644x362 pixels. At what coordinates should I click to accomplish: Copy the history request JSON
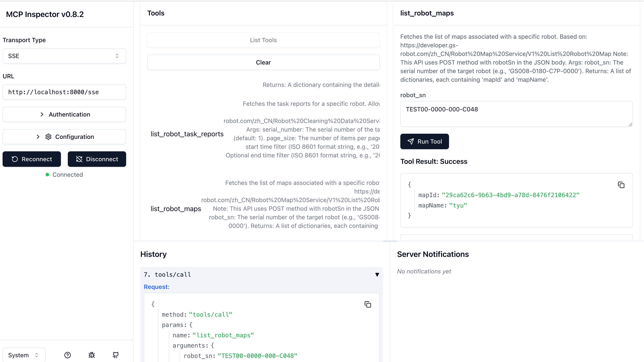click(368, 304)
